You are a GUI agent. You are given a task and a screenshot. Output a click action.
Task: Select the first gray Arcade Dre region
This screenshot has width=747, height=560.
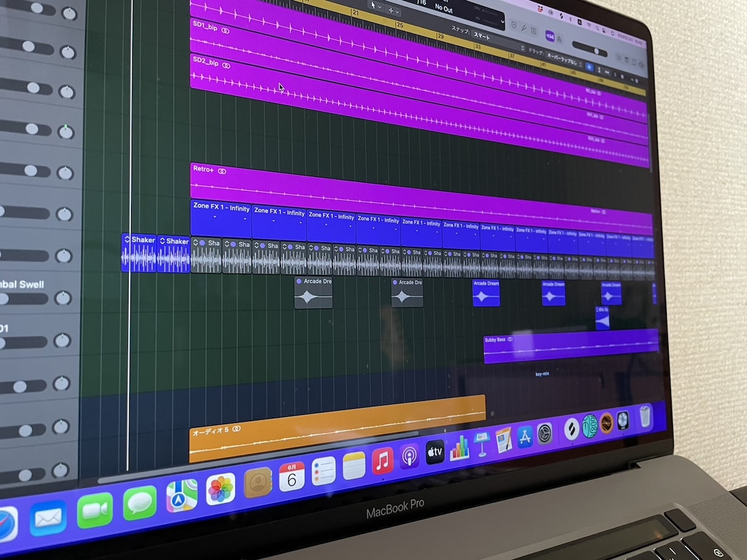click(x=313, y=293)
